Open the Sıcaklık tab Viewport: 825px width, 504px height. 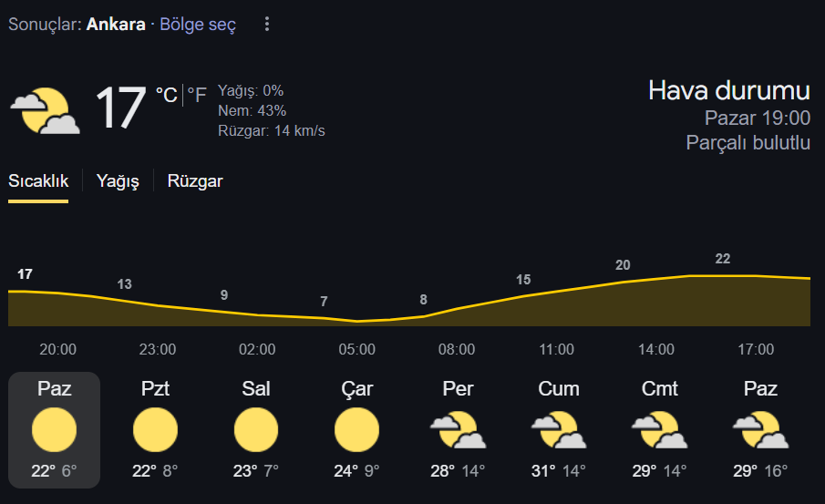point(38,181)
